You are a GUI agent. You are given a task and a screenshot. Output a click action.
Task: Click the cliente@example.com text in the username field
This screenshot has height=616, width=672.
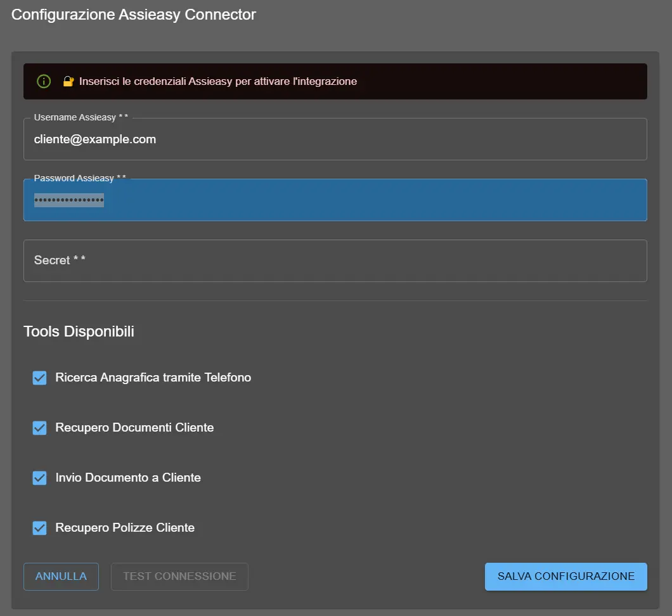tap(95, 139)
